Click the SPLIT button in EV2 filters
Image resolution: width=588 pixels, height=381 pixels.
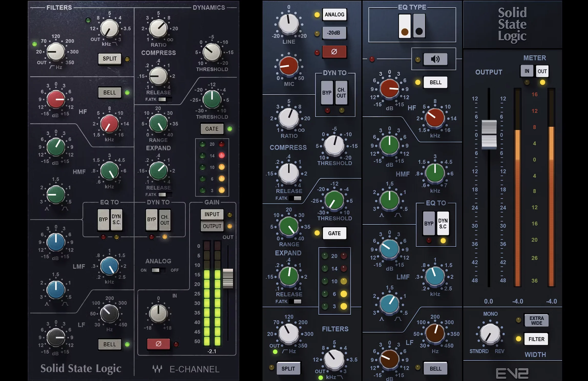288,368
